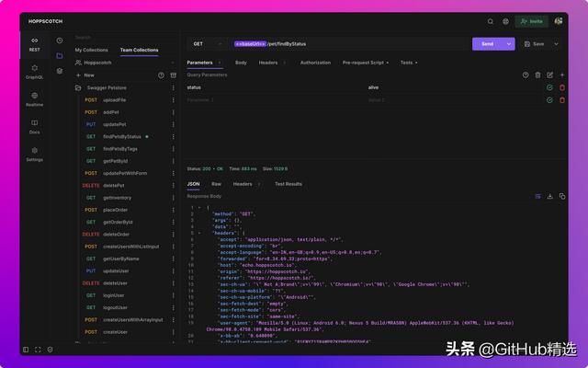Clear all query parameters trash icon
Screen dimensions: 588x368
point(537,75)
